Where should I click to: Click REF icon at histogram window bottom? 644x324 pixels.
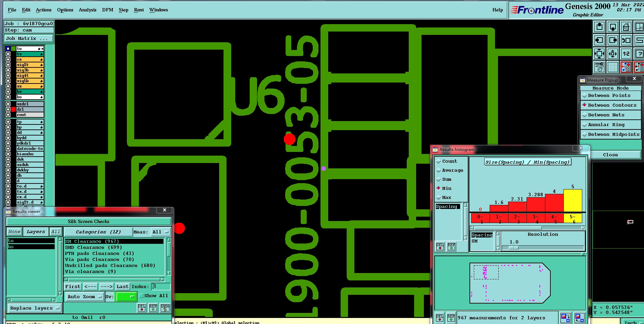[451, 318]
